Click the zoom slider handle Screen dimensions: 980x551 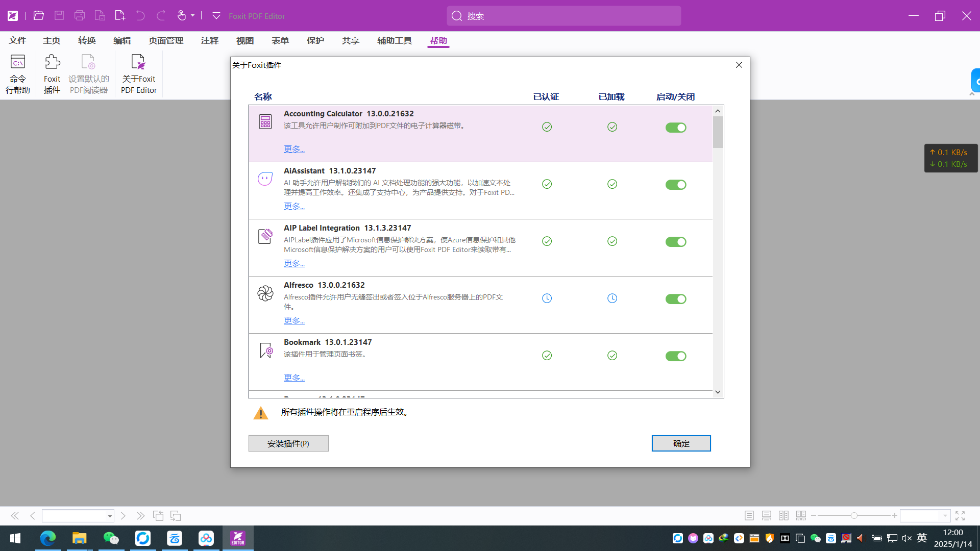click(x=854, y=516)
